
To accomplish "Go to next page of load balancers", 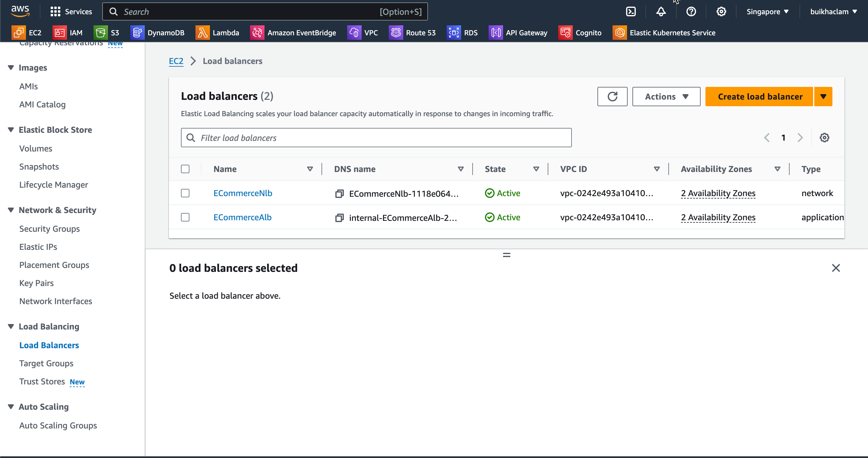I will click(800, 138).
